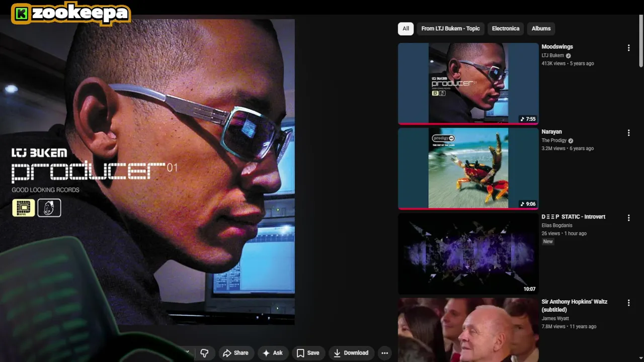Viewport: 644px width, 362px height.
Task: Open options menu for Narayan
Action: click(x=628, y=133)
